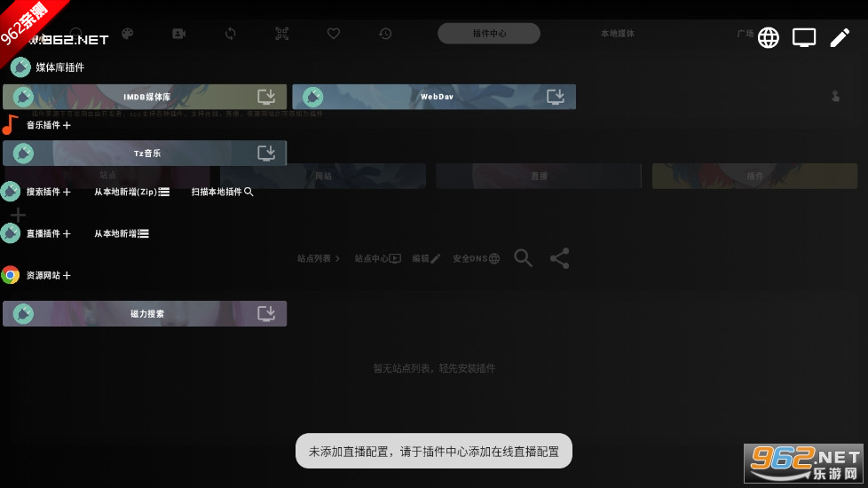This screenshot has height=488, width=868.
Task: Open the QR scan icon
Action: pyautogui.click(x=281, y=34)
